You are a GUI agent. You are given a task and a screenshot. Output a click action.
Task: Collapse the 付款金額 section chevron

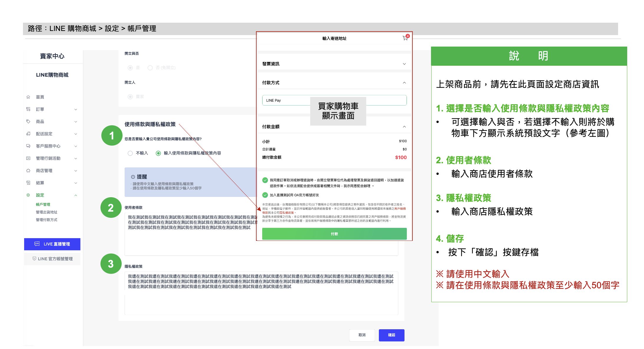point(404,127)
